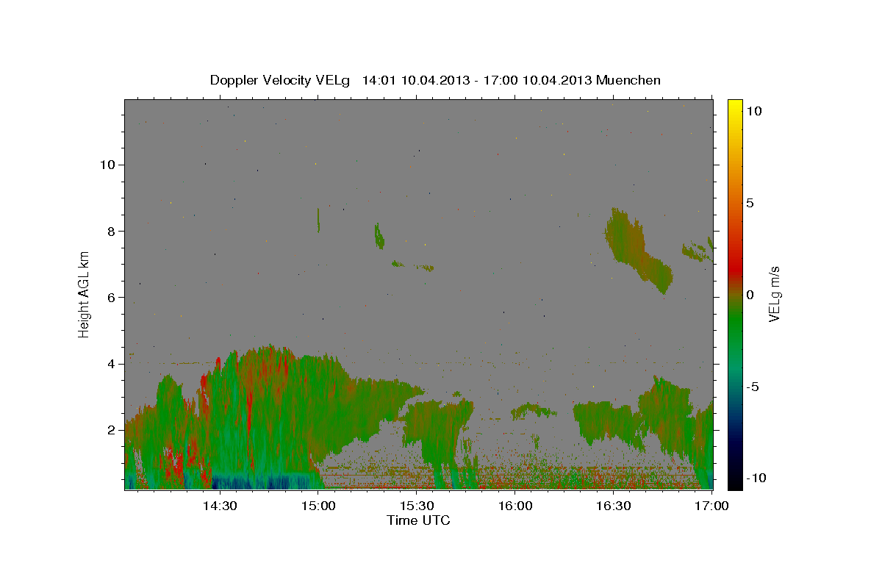
Task: Click the 16:30 time tick label
Action: pyautogui.click(x=614, y=506)
